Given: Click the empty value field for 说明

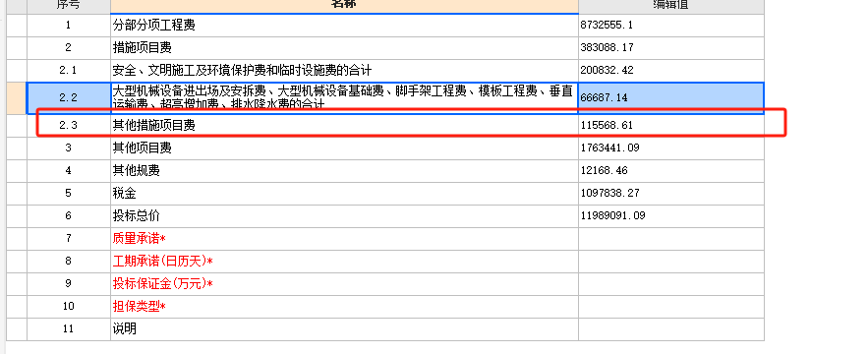Looking at the screenshot, I should point(671,329).
